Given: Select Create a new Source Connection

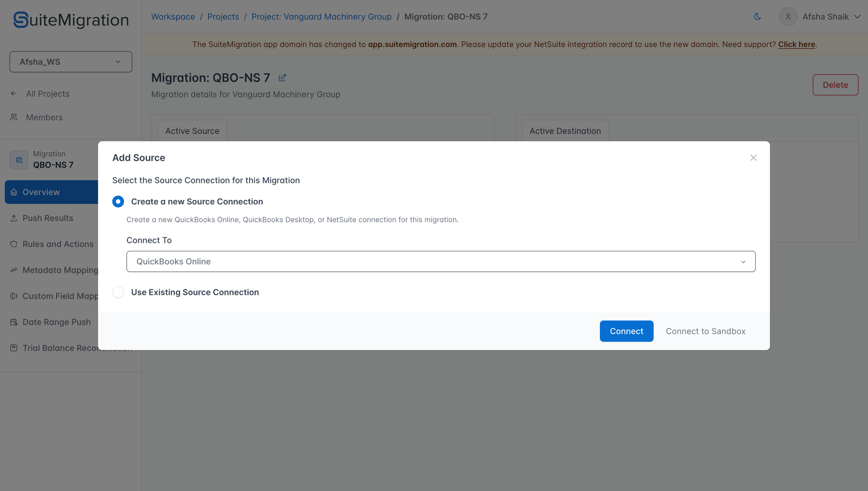Looking at the screenshot, I should point(118,201).
